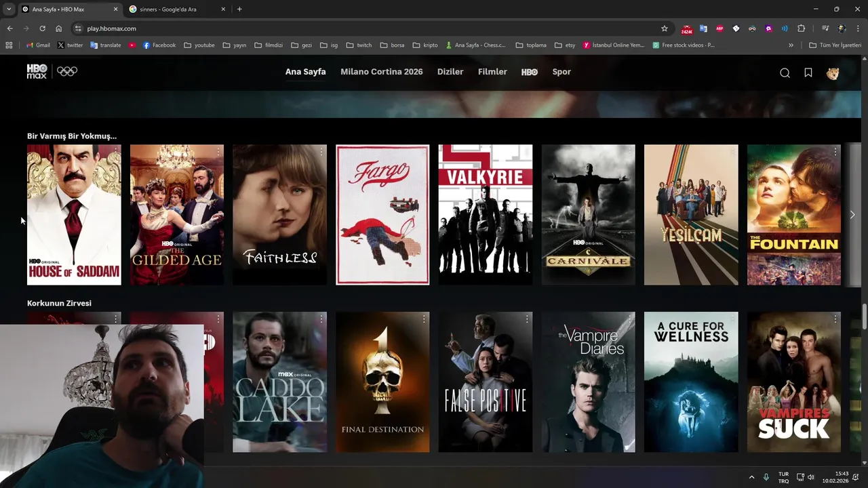Screen dimensions: 868x488
Task: Show hidden system tray icons chevron
Action: point(751,477)
